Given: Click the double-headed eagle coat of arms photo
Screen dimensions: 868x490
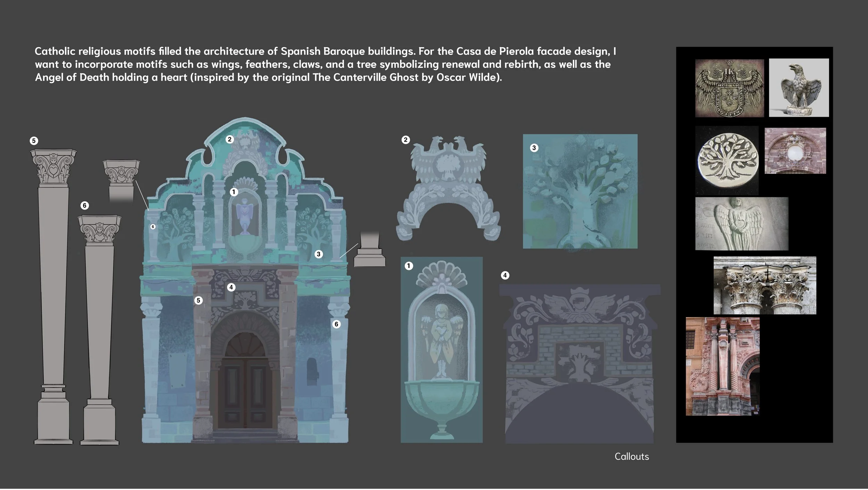Looking at the screenshot, I should point(729,88).
